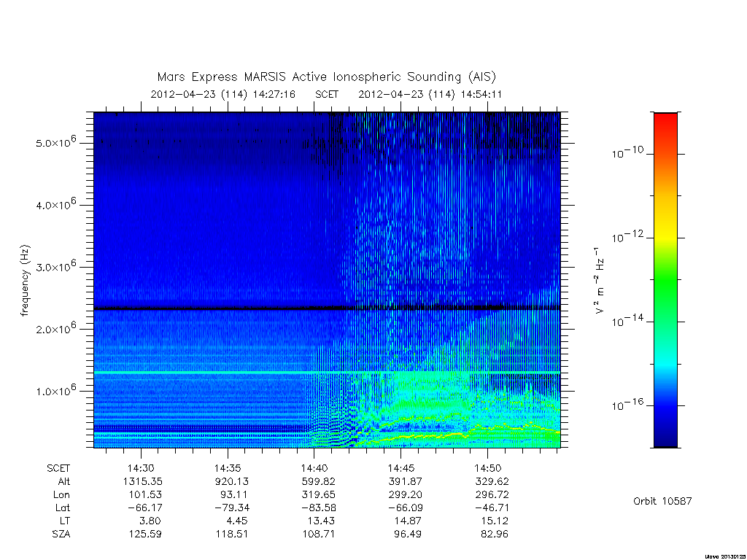Click the local time value 13.43

[318, 521]
